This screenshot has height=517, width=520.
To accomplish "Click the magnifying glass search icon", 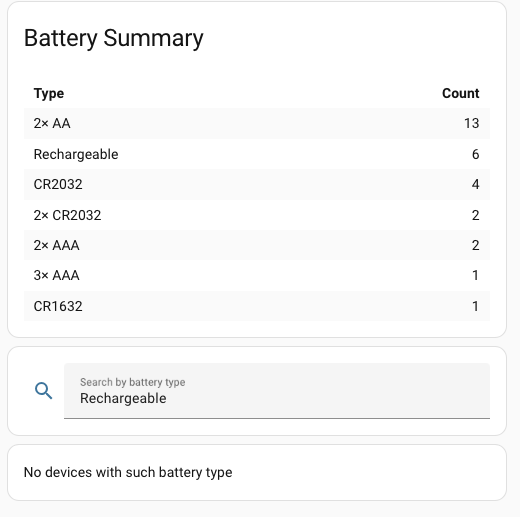I will [x=44, y=391].
